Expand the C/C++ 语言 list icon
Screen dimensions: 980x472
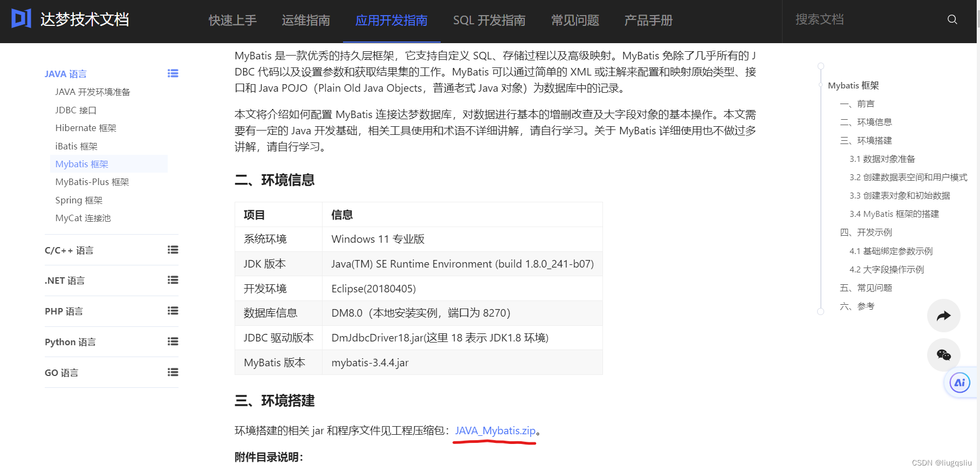tap(173, 250)
